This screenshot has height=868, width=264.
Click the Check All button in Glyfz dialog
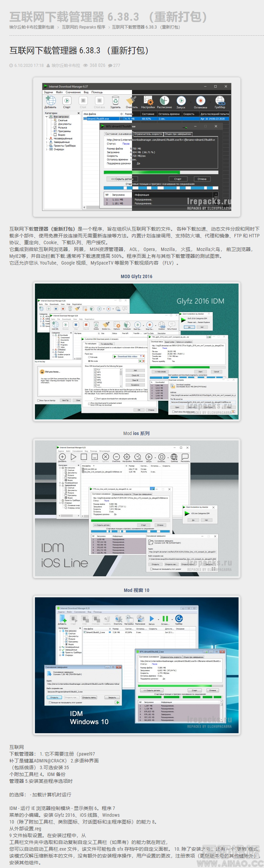tap(135, 375)
